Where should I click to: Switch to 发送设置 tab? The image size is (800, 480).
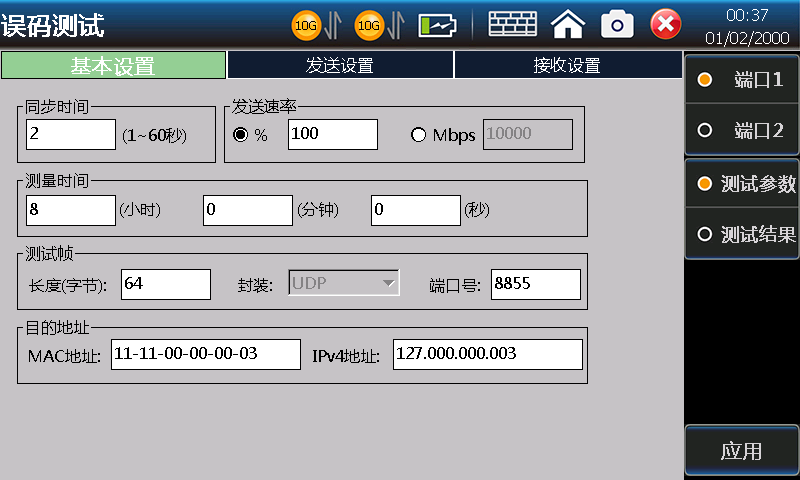pyautogui.click(x=340, y=66)
